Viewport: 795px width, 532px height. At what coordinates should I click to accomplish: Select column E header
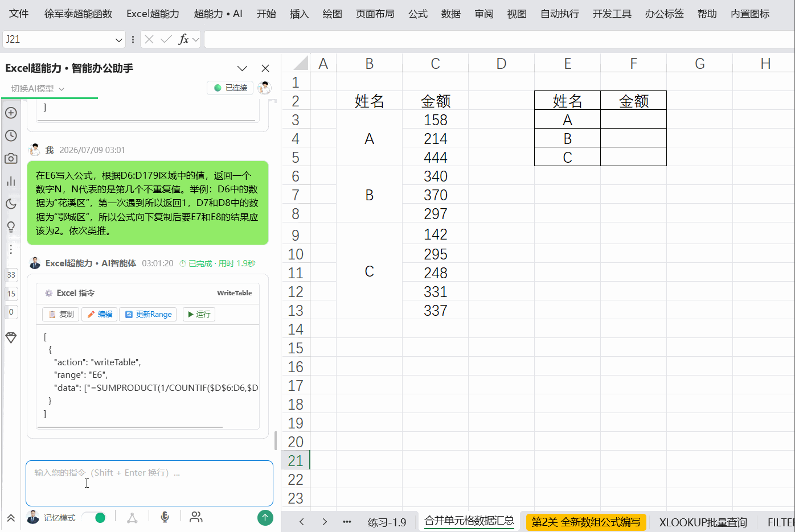(x=567, y=63)
